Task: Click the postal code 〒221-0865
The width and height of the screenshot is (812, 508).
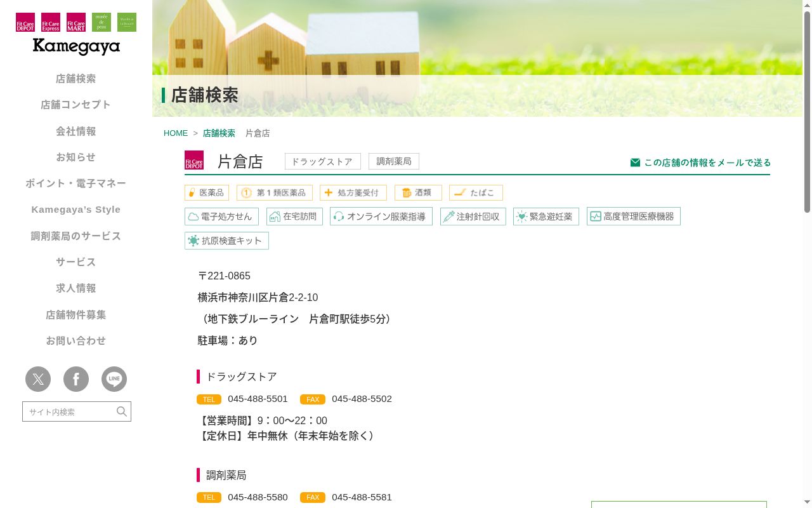Action: click(x=224, y=276)
